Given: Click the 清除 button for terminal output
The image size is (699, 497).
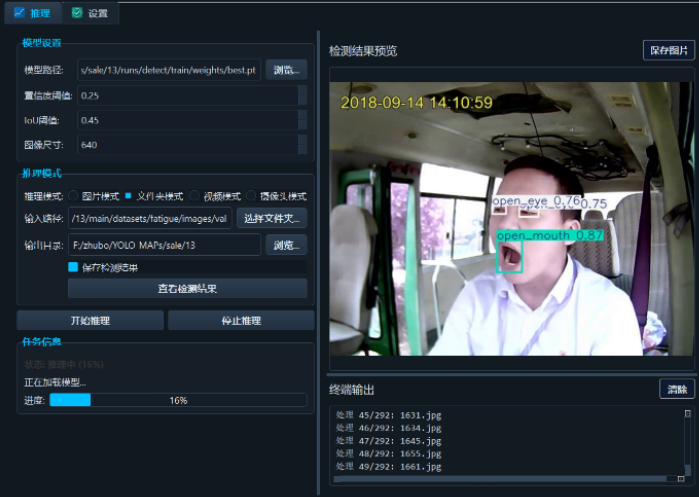Looking at the screenshot, I should click(677, 389).
